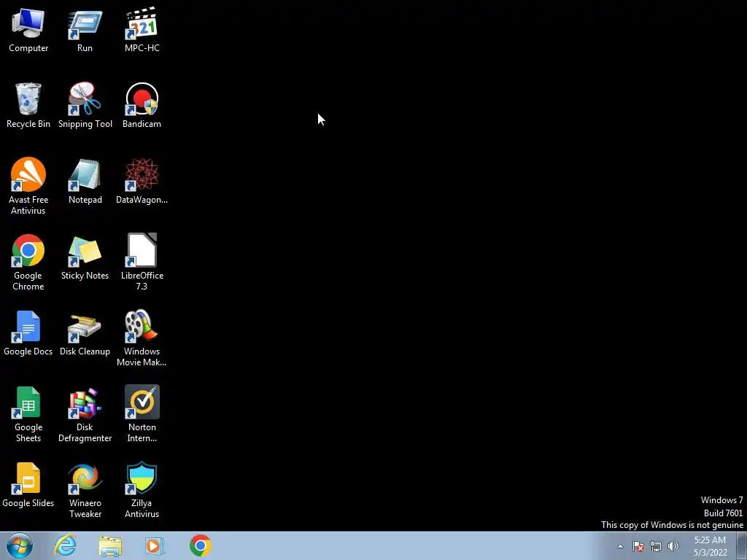Show hidden notification area icons

620,546
